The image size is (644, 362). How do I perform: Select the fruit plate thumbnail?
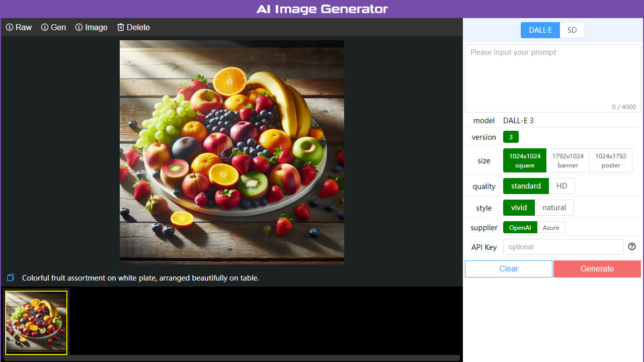tap(36, 322)
